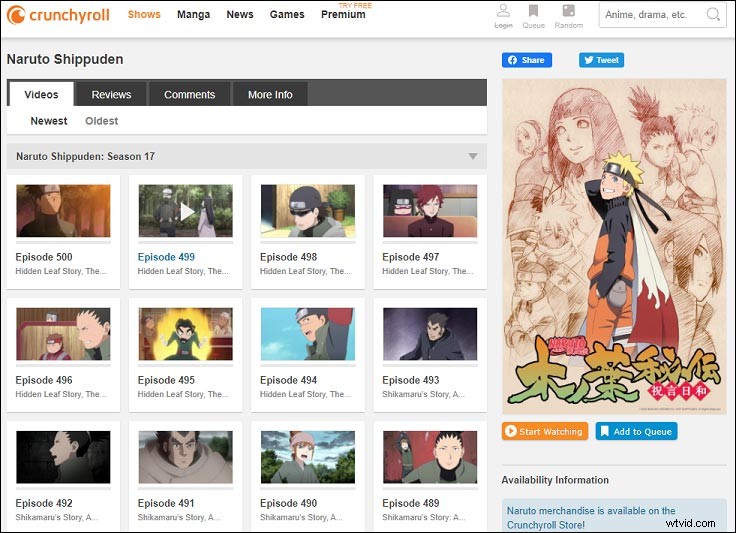Click the search magnifier icon
Screen dimensions: 736x533
[713, 15]
